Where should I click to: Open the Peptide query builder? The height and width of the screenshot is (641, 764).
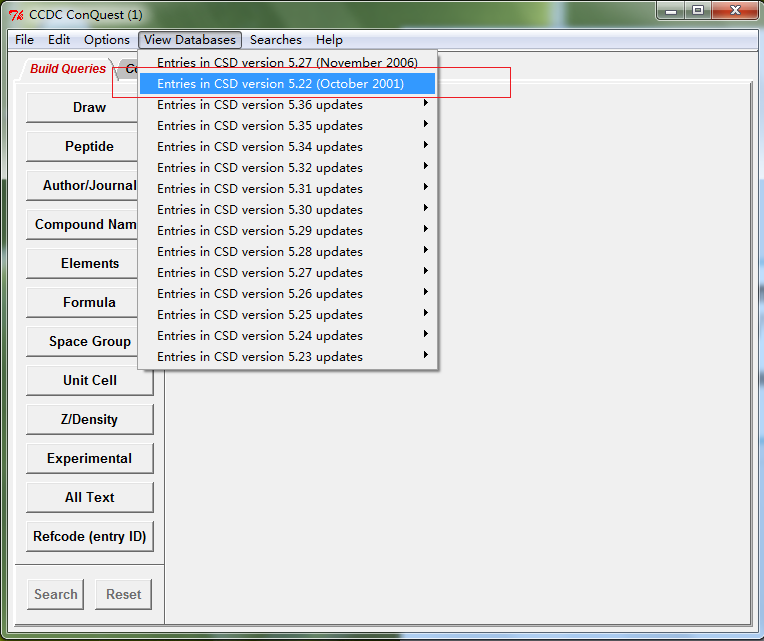pyautogui.click(x=82, y=146)
